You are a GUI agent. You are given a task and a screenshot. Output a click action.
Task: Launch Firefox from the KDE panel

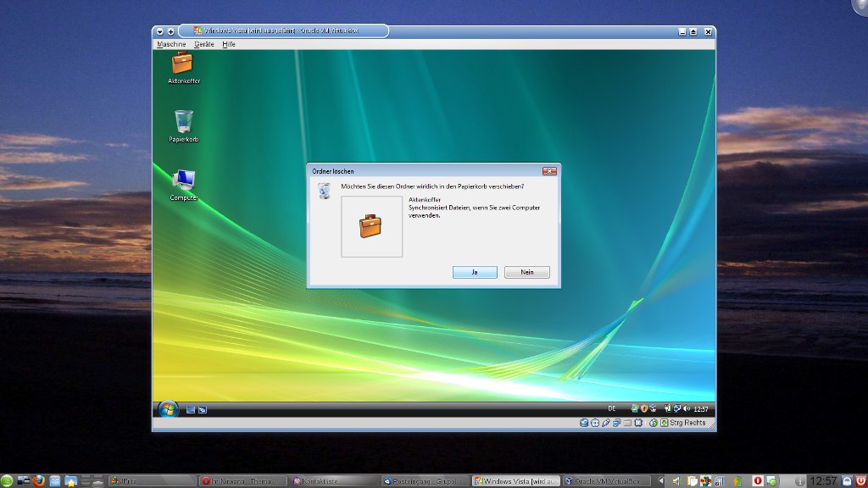coord(38,480)
